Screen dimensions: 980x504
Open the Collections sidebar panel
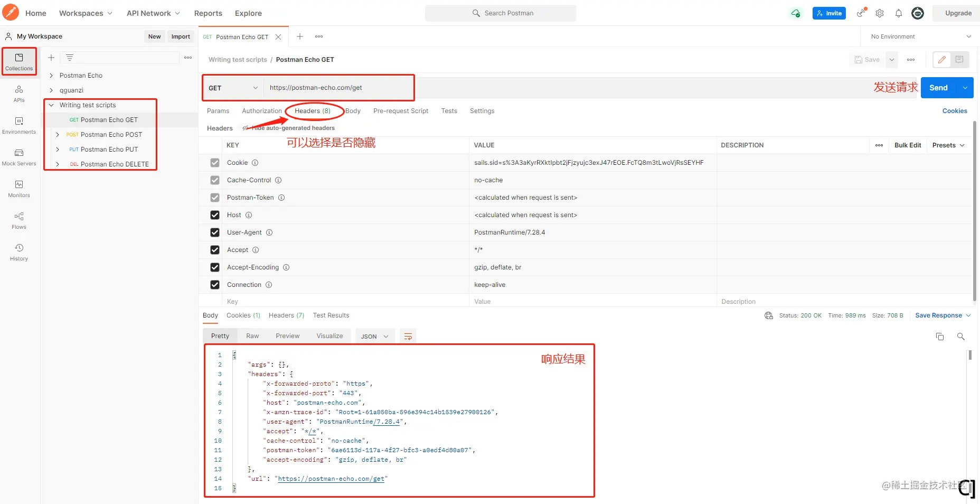[x=19, y=62]
